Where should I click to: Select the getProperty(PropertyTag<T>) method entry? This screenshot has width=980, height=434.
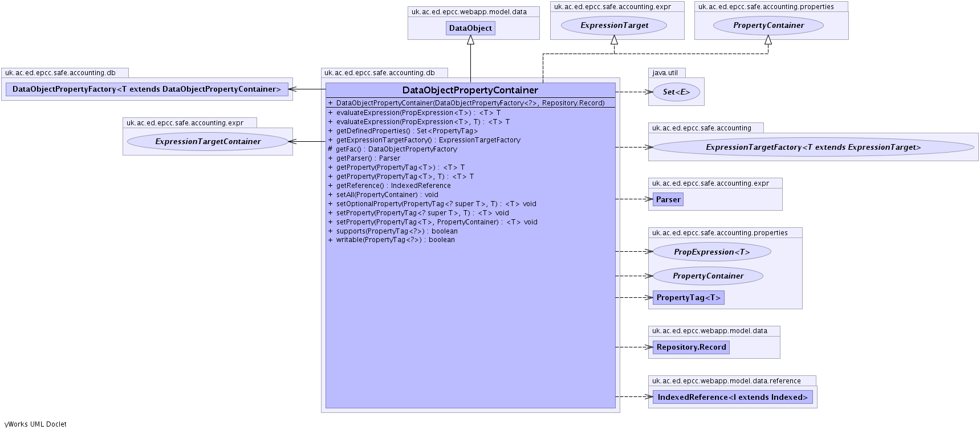tap(400, 167)
